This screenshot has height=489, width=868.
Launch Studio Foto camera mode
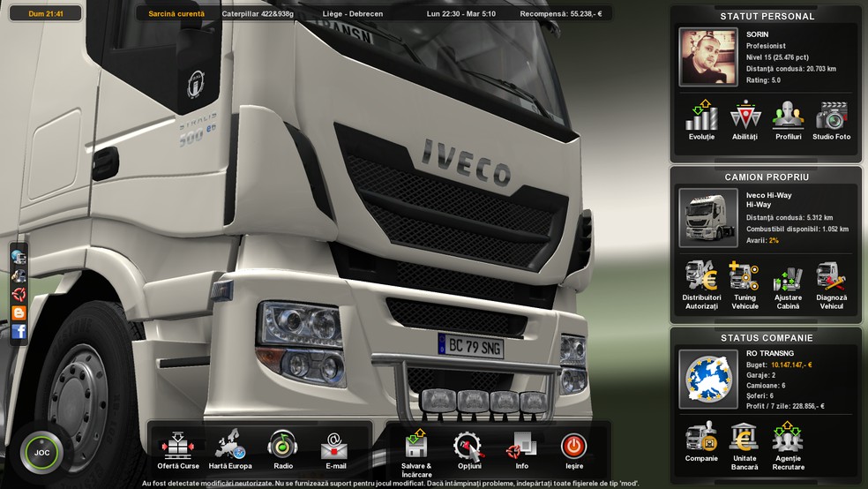[831, 117]
